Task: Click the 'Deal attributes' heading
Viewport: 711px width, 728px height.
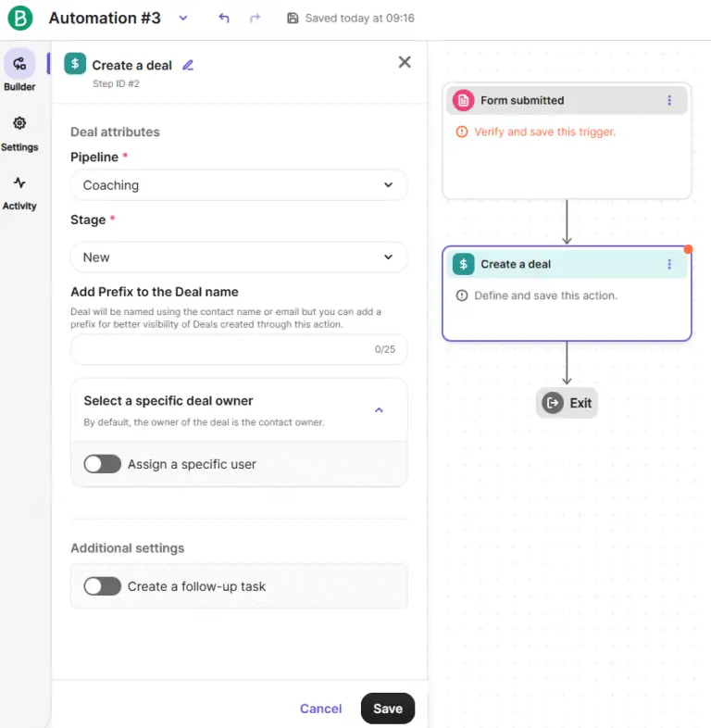Action: click(x=115, y=132)
